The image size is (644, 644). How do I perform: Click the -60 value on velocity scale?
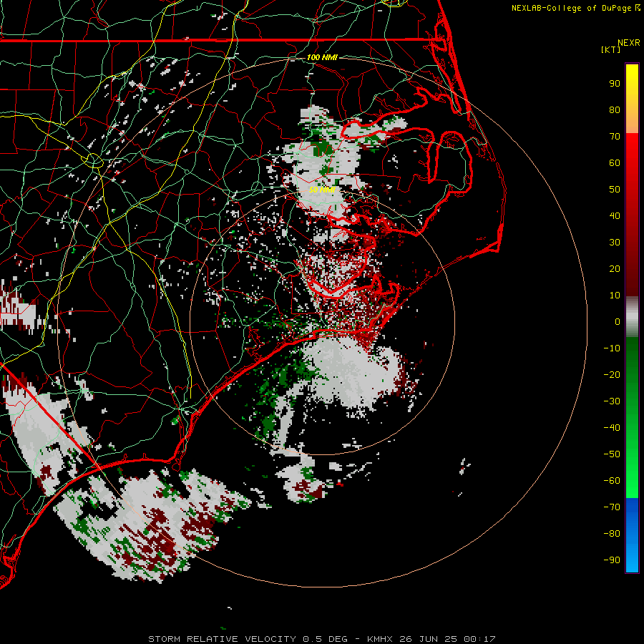click(x=612, y=481)
